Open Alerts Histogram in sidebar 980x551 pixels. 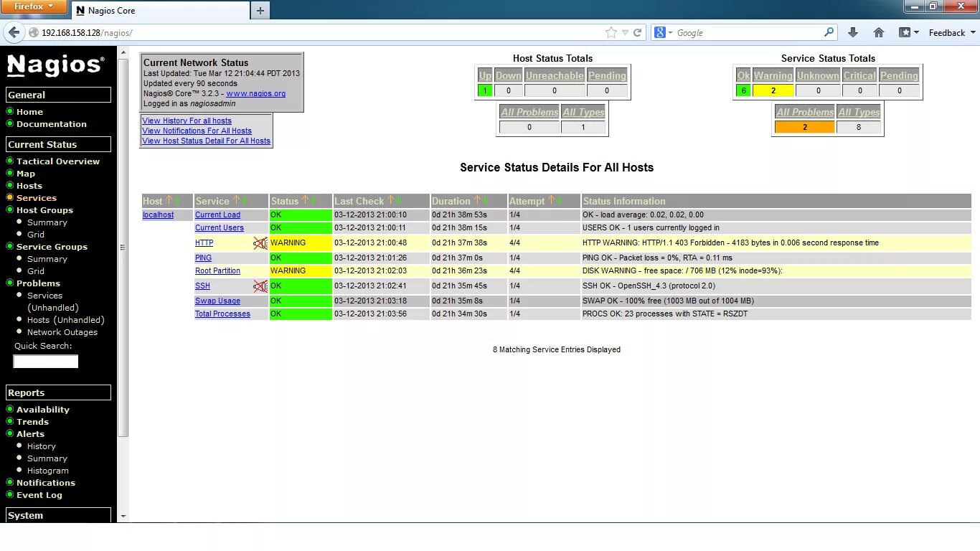pos(48,471)
